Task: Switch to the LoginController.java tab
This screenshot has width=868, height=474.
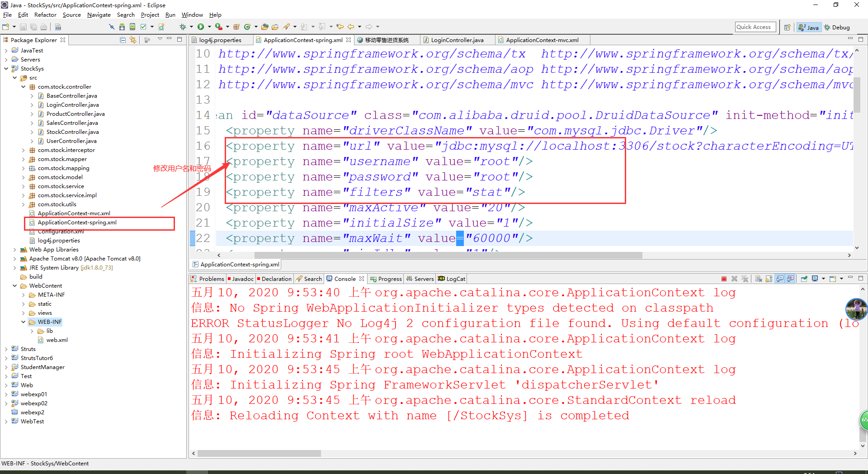Action: (457, 40)
